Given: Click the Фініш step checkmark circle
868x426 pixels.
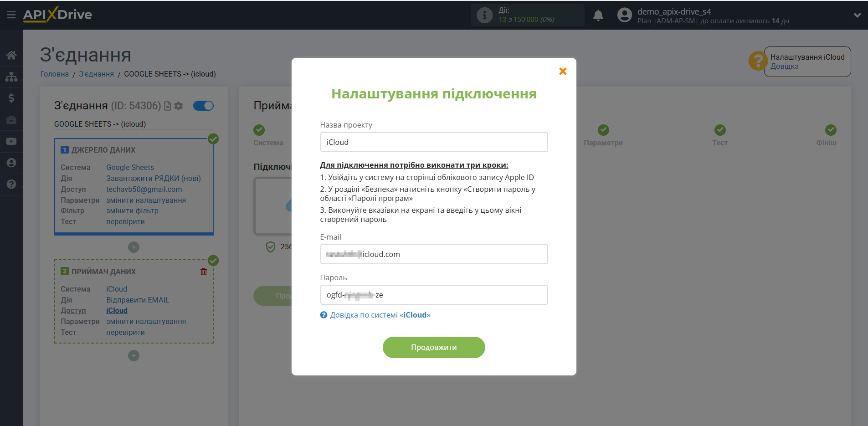Looking at the screenshot, I should tap(831, 130).
